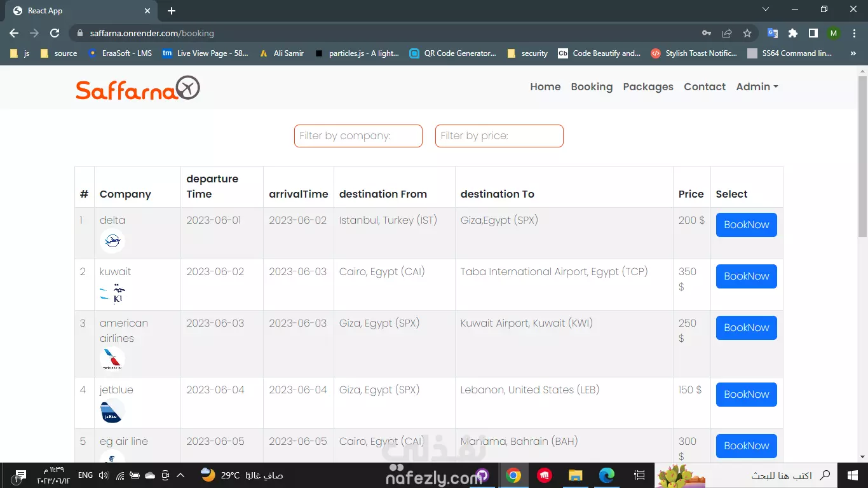The image size is (868, 488).
Task: Switch to the React App tab
Action: [81, 11]
